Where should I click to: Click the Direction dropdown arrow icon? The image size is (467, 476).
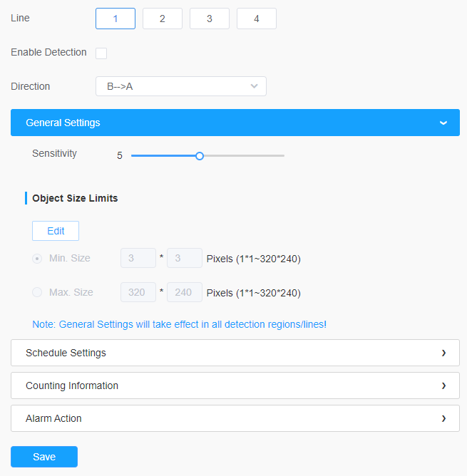(254, 86)
